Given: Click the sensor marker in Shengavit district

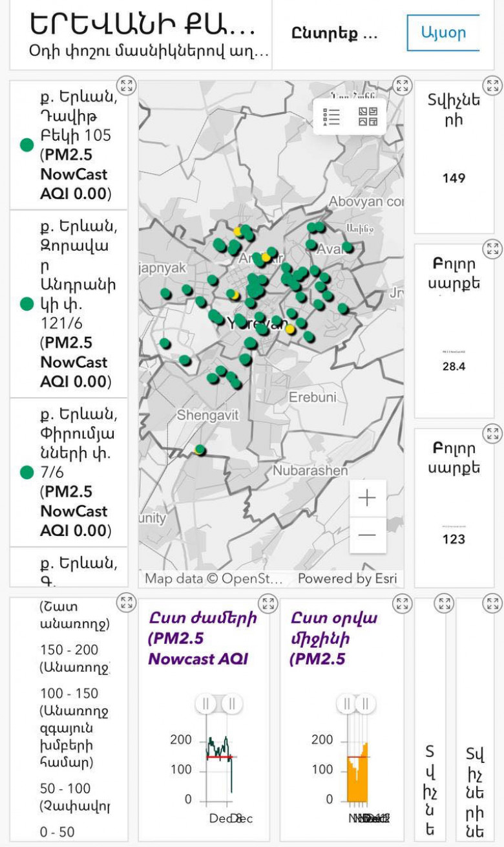Looking at the screenshot, I should (x=200, y=449).
